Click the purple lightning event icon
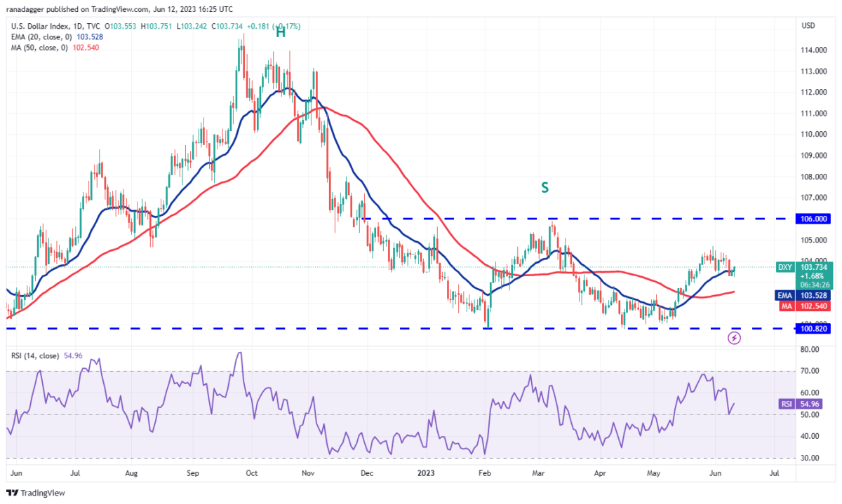The height and width of the screenshot is (504, 842). tap(735, 338)
